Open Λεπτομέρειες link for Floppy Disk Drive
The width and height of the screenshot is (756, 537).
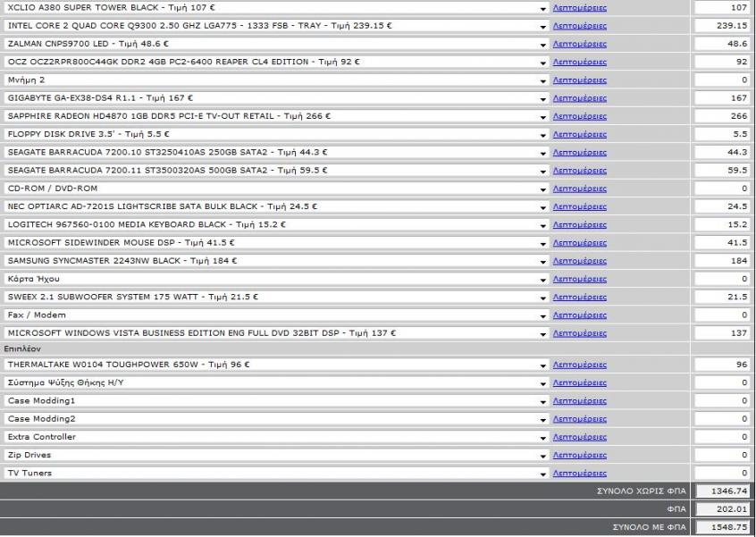click(x=579, y=135)
